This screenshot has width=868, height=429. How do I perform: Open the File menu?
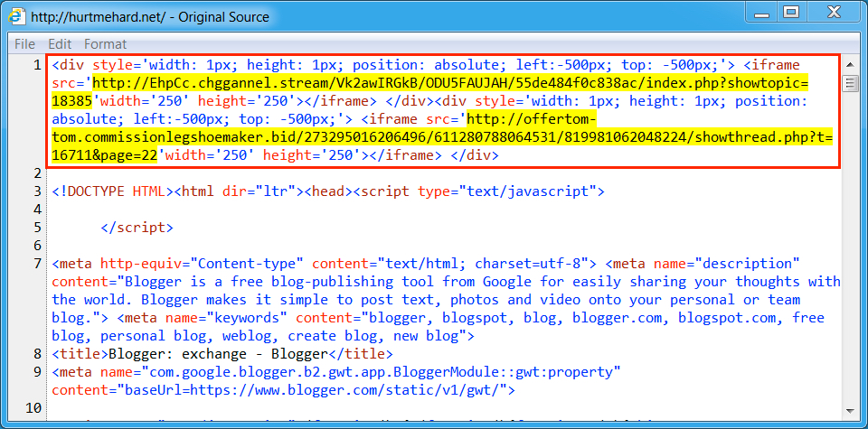pyautogui.click(x=24, y=44)
